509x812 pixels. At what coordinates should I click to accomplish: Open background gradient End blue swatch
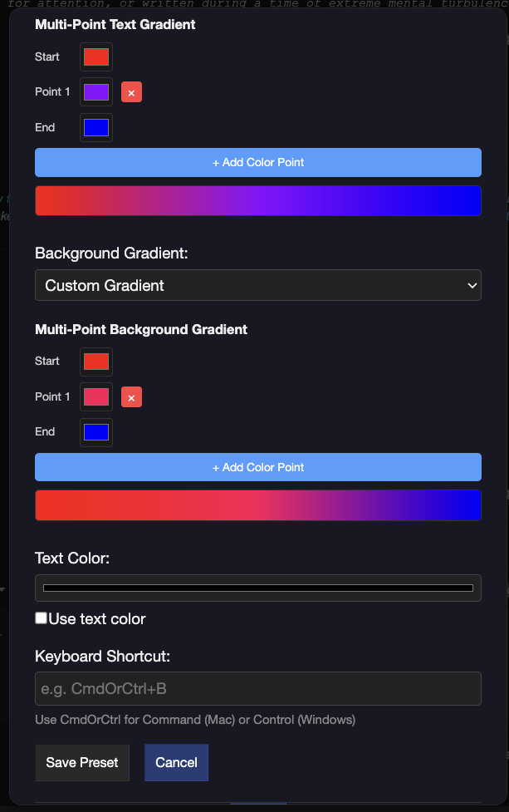[96, 432]
